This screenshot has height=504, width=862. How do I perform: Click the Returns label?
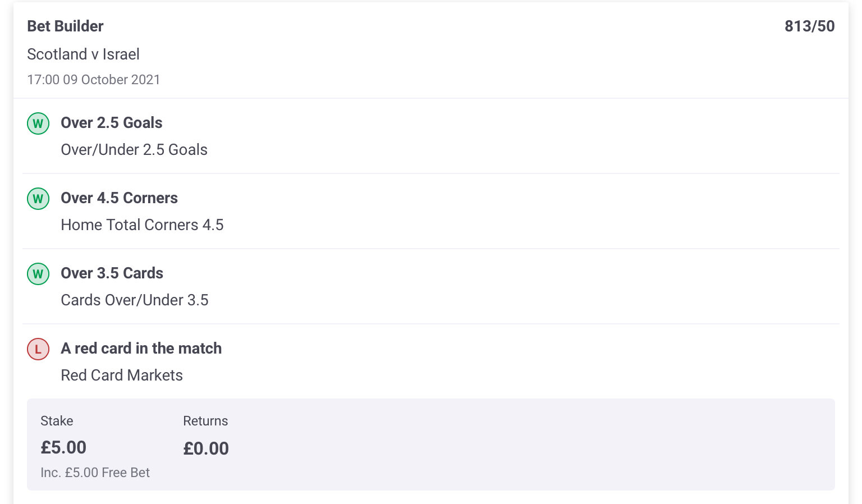point(205,421)
